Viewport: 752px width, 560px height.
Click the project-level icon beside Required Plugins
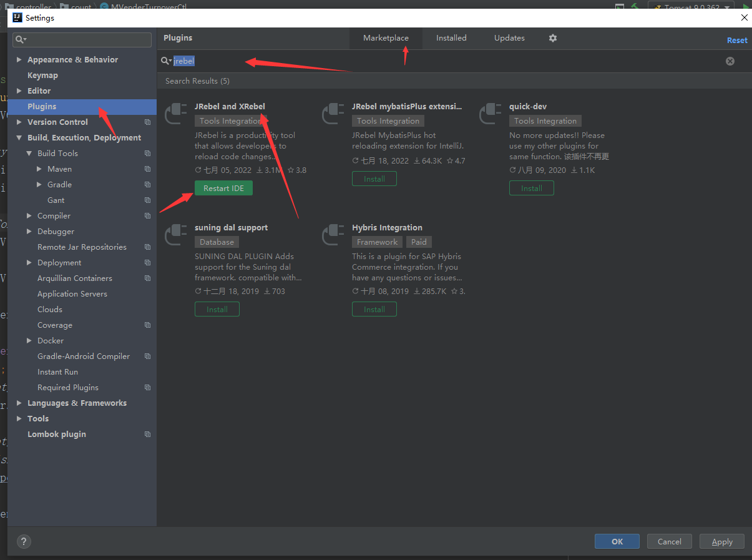[148, 388]
